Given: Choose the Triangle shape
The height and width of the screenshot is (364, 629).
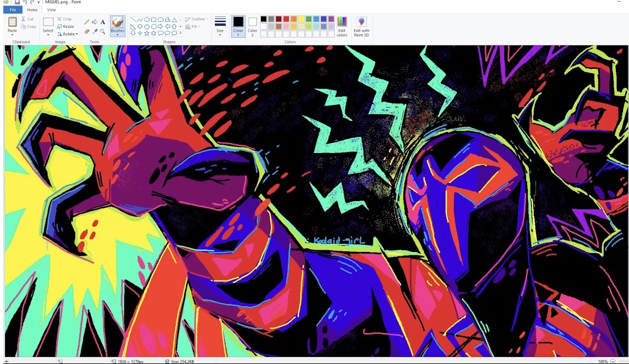Looking at the screenshot, I should coord(174,20).
